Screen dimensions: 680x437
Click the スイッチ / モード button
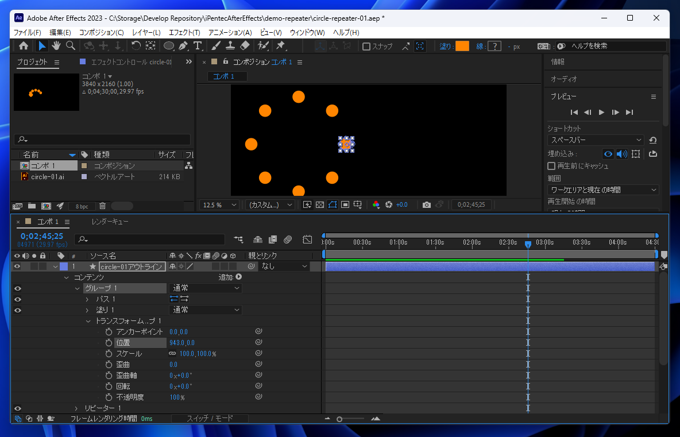coord(210,419)
